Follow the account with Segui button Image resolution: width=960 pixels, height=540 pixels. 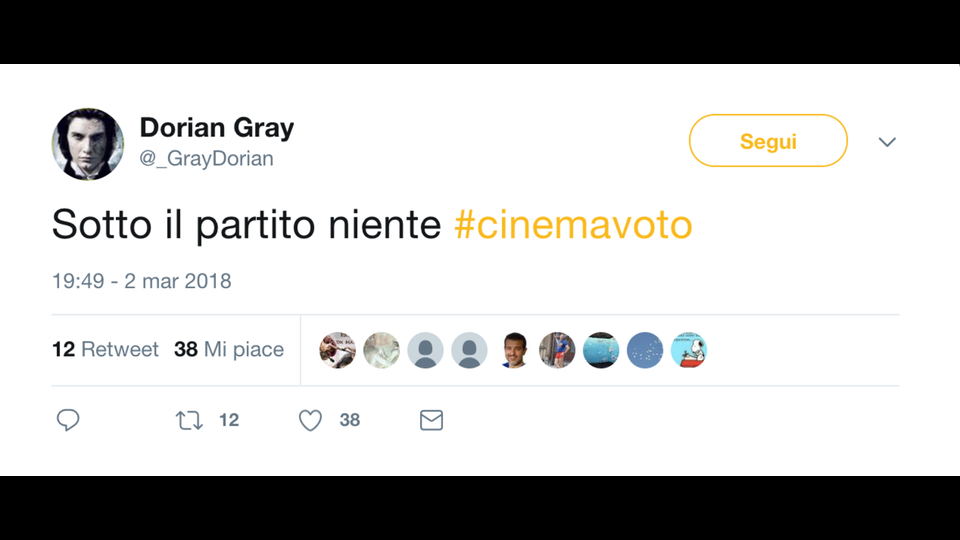[768, 141]
